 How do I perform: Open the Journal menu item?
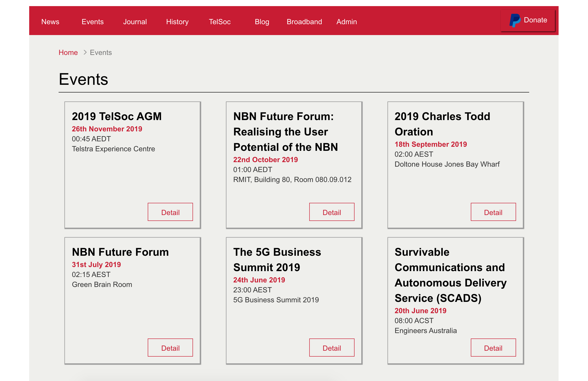point(135,22)
